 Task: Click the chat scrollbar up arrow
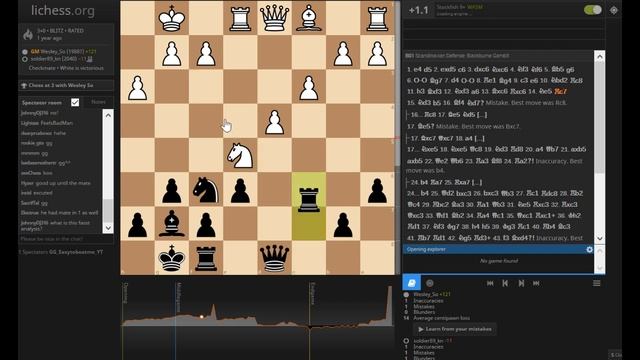(108, 115)
